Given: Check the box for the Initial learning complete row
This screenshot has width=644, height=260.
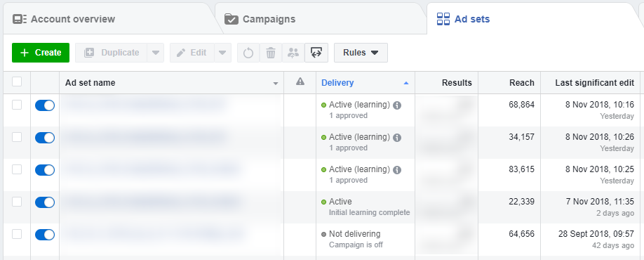Looking at the screenshot, I should click(x=17, y=202).
